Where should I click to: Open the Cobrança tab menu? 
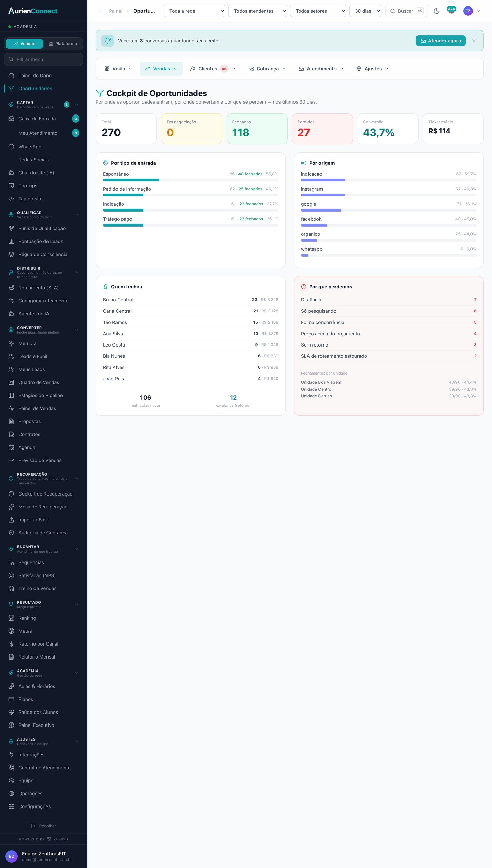267,69
